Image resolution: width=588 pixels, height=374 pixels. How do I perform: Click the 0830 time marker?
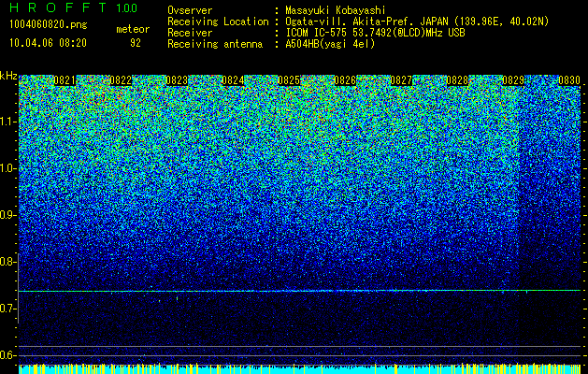[569, 80]
